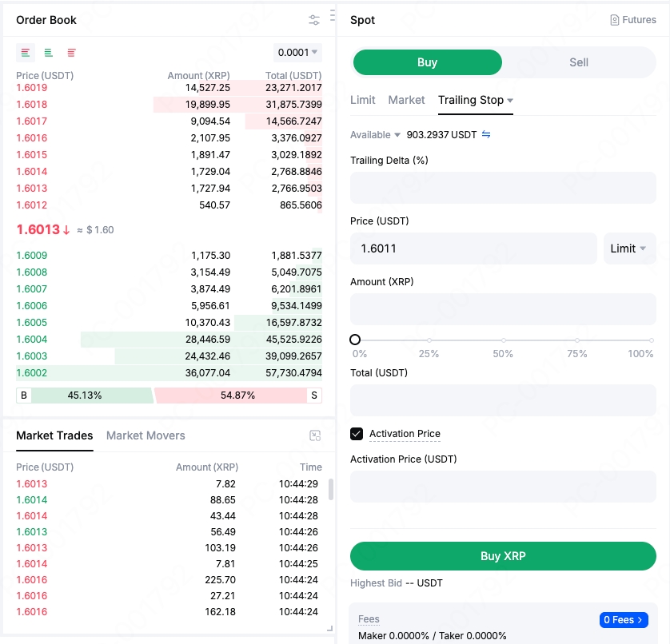Viewport: 670px width, 644px height.
Task: Open Futures trading link icon
Action: pos(615,20)
